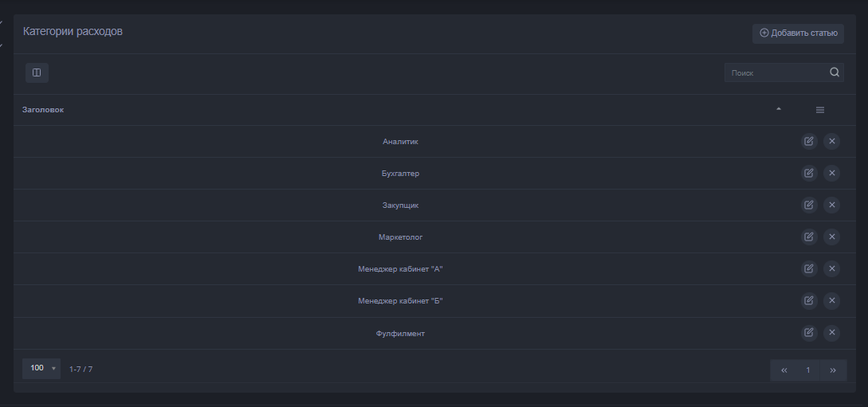Click the Заголовок column header
868x407 pixels.
43,110
